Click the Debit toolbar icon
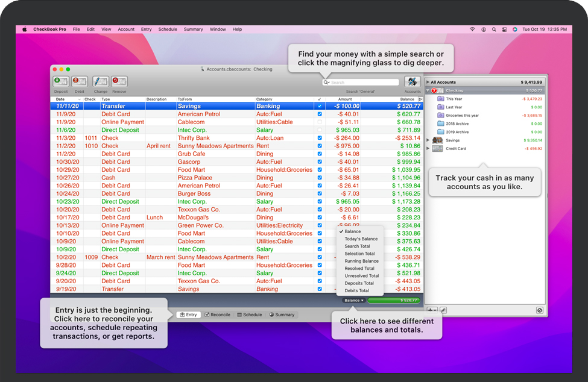This screenshot has height=382, width=588. click(80, 82)
